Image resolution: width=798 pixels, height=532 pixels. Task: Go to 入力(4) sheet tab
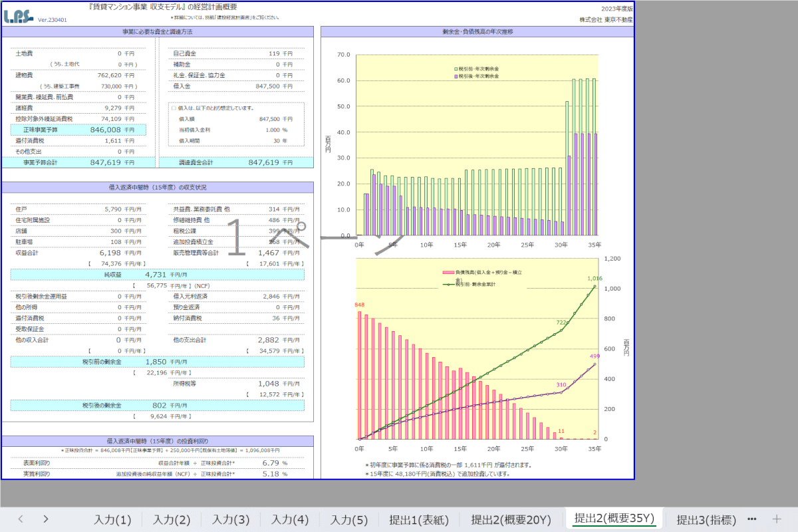(x=290, y=519)
